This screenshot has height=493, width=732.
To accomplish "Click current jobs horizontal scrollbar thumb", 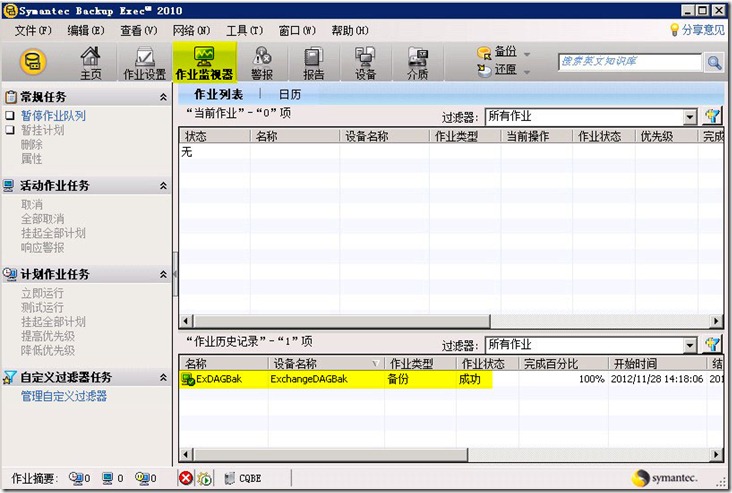I will [342, 321].
